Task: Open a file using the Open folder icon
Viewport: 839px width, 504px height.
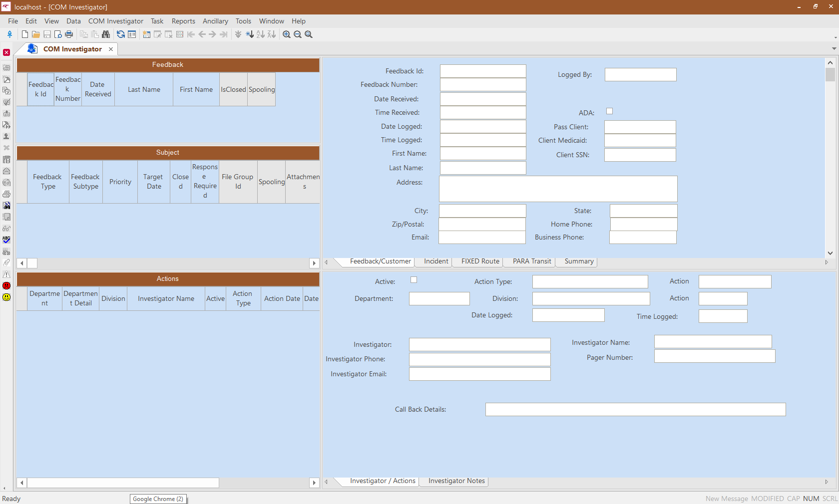Action: tap(35, 34)
